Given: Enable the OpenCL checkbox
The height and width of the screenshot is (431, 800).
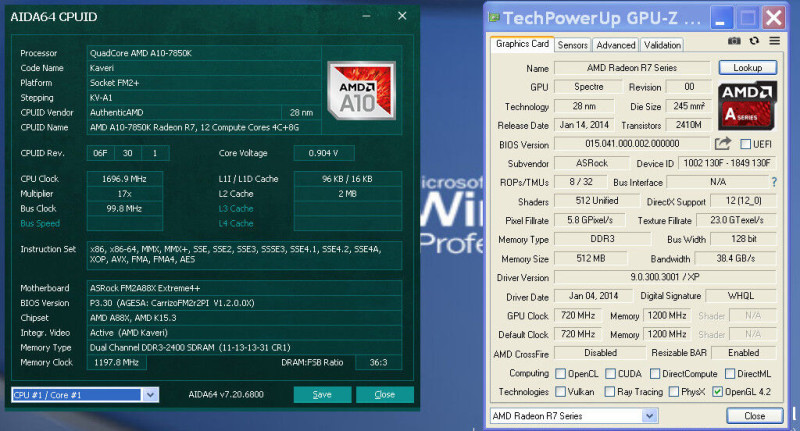Looking at the screenshot, I should click(x=560, y=374).
